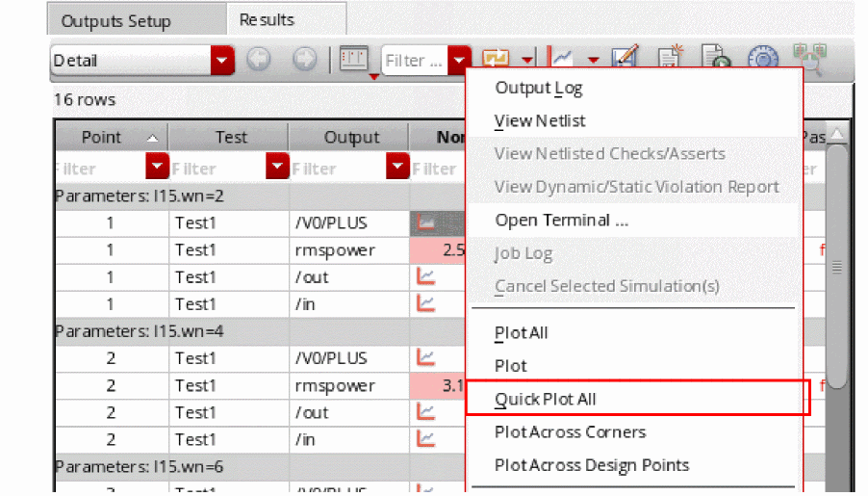Click the Test column filter field
The height and width of the screenshot is (496, 868).
tap(218, 168)
